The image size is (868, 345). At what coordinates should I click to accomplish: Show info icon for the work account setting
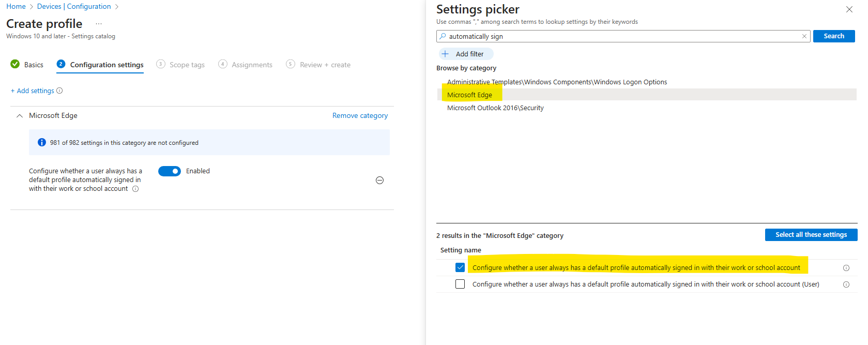click(135, 189)
